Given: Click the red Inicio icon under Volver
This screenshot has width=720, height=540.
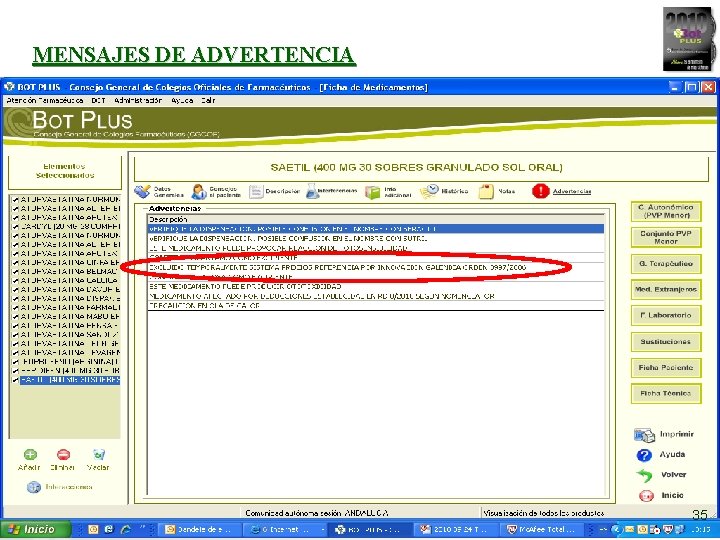Looking at the screenshot, I should pyautogui.click(x=646, y=495).
